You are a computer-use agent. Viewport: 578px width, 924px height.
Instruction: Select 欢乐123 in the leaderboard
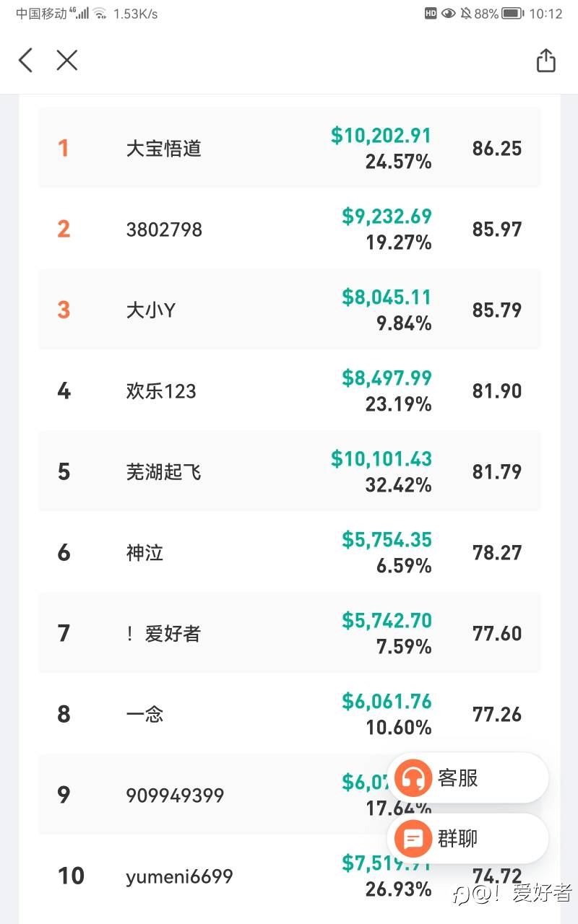[x=161, y=391]
